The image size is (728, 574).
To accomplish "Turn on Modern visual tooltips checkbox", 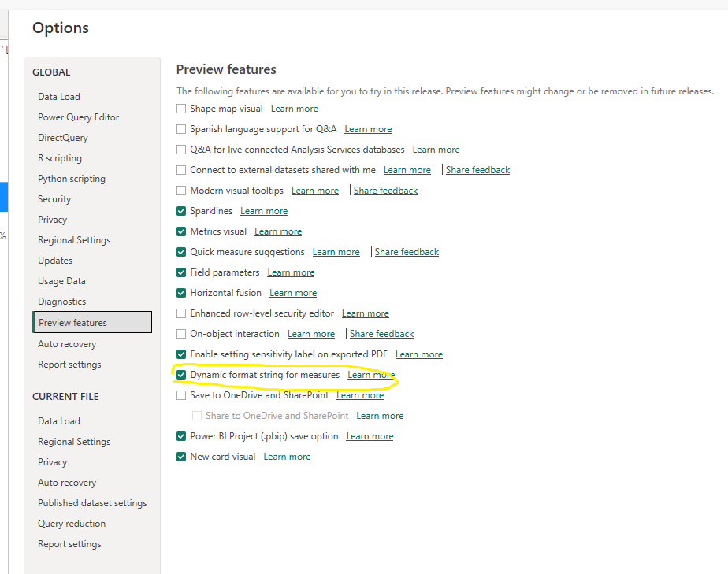I will point(181,191).
